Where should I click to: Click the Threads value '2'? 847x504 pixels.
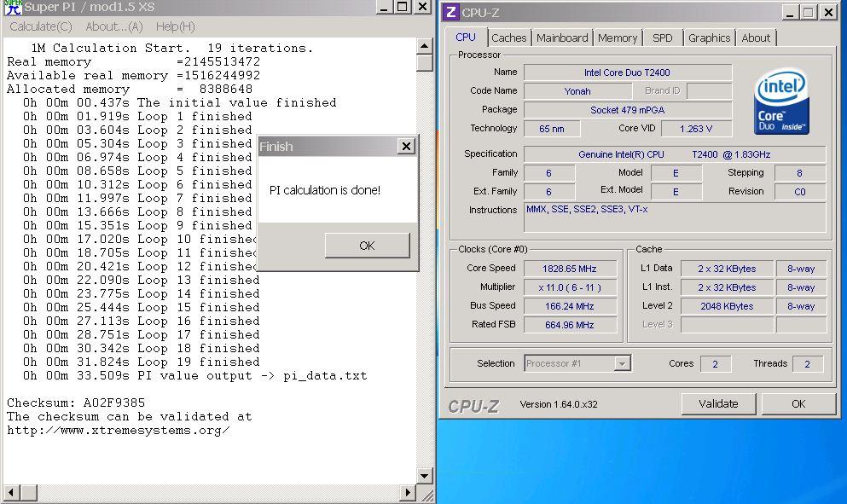pyautogui.click(x=808, y=364)
